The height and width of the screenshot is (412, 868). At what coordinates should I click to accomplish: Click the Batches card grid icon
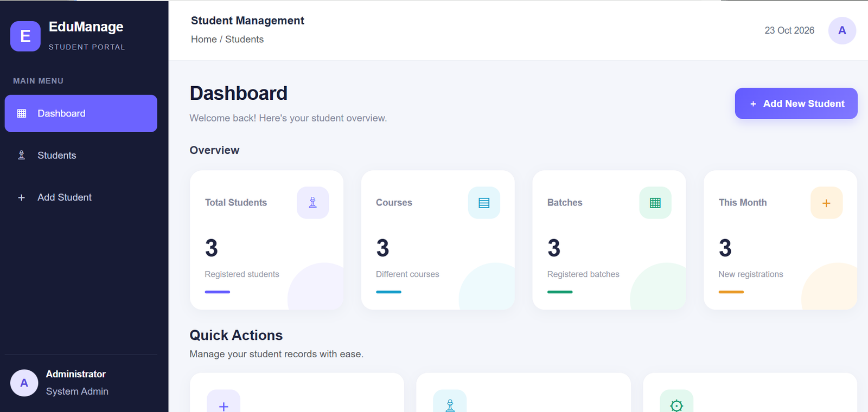tap(655, 203)
